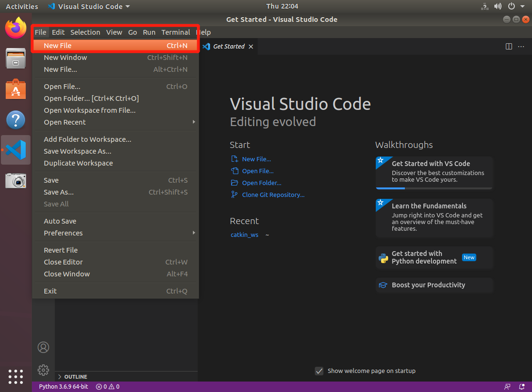Open the system menu dropdown arrow
This screenshot has width=532, height=392.
click(522, 6)
